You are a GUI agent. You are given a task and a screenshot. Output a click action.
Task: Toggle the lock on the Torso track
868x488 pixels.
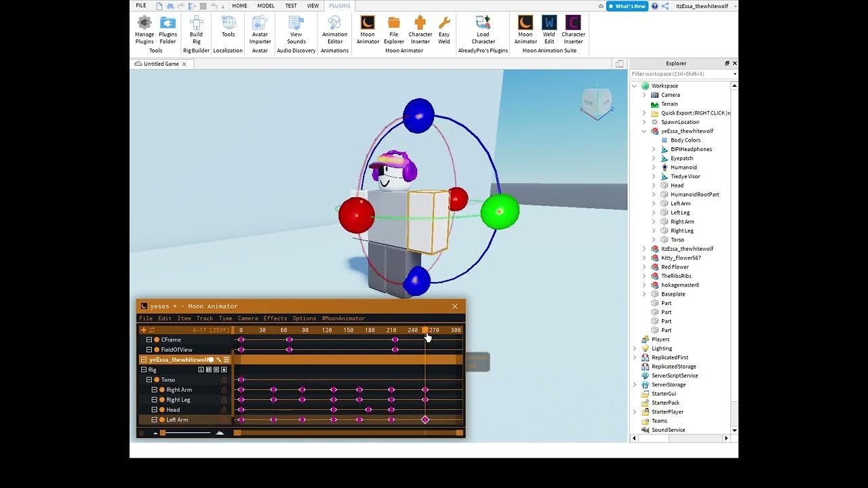pyautogui.click(x=224, y=380)
